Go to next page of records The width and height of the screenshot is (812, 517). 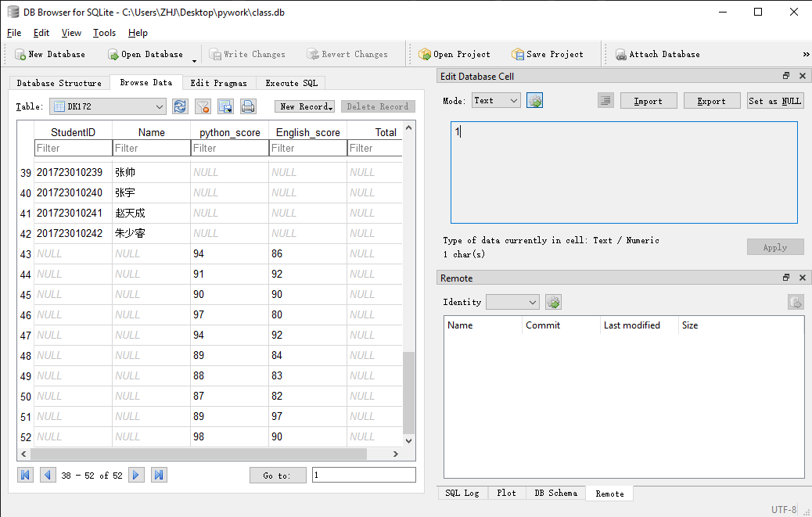(136, 475)
